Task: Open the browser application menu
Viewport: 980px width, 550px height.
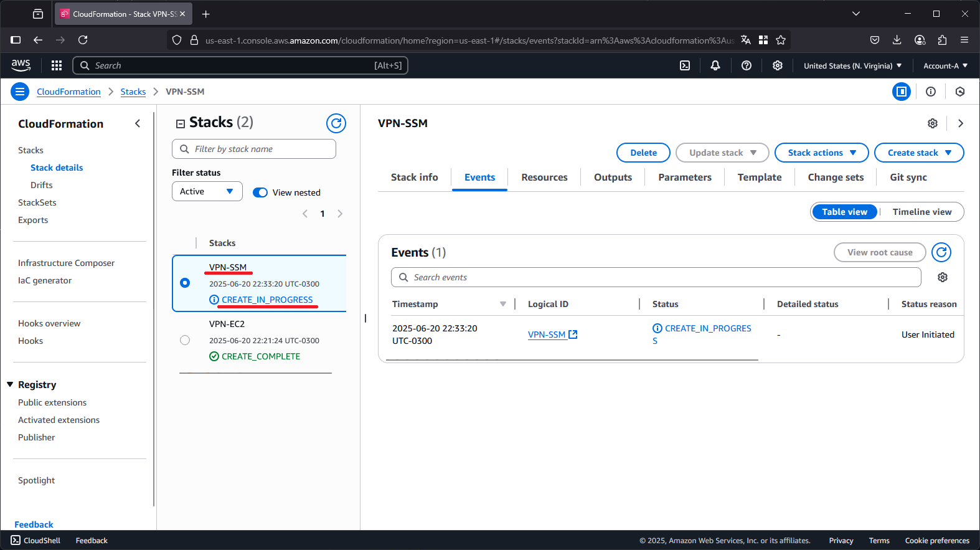Action: 964,40
